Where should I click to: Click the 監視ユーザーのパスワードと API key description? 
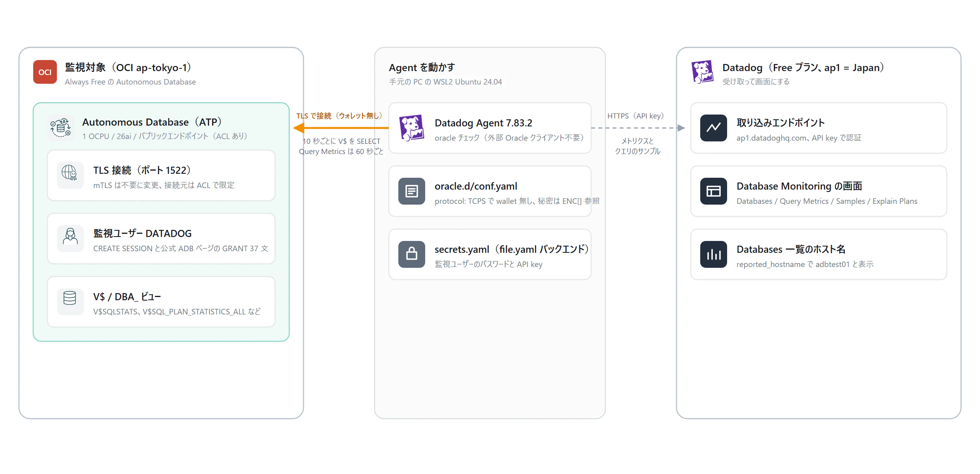point(488,264)
